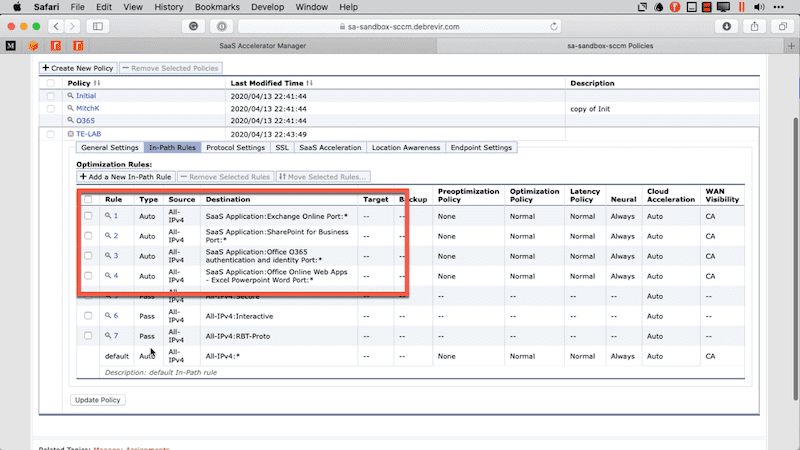Viewport: 800px width, 450px height.
Task: Check rule 1 Exchange Online checkbox
Action: (x=88, y=216)
